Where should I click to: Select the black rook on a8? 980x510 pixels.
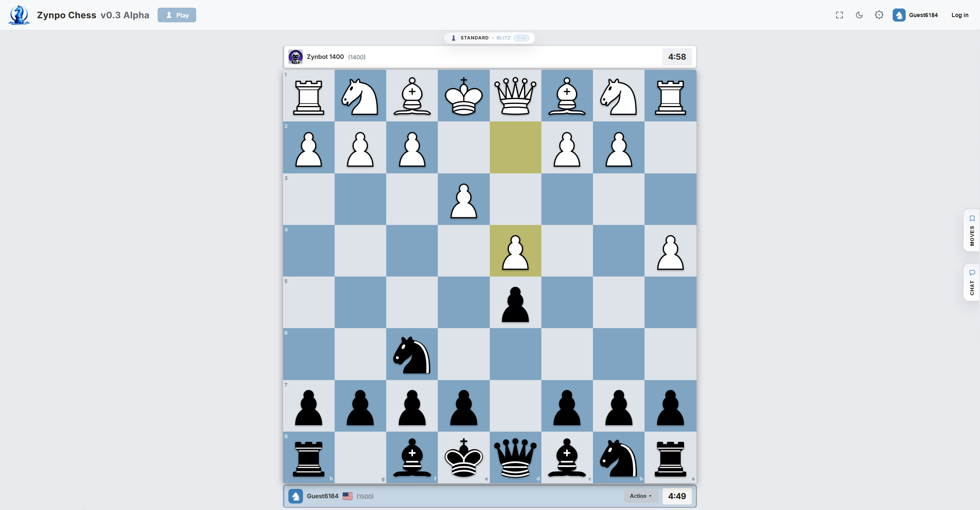[x=671, y=458]
